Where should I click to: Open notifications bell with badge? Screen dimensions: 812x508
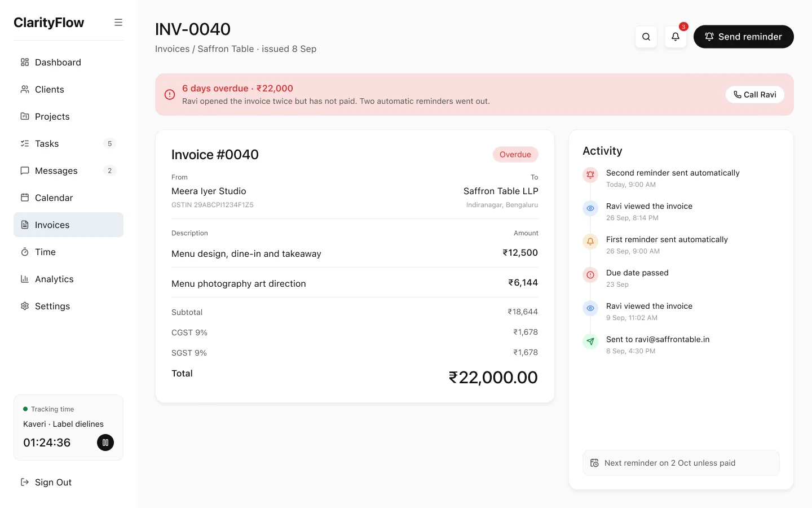pos(676,37)
